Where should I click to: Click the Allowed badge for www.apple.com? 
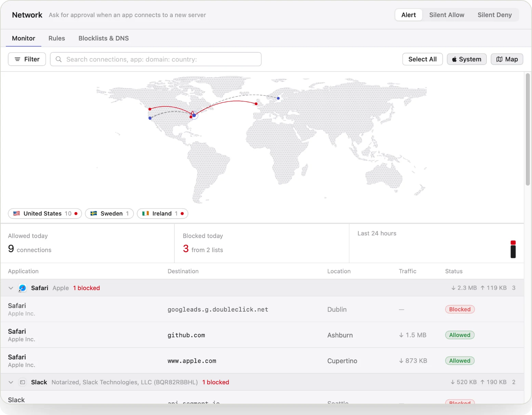coord(460,361)
